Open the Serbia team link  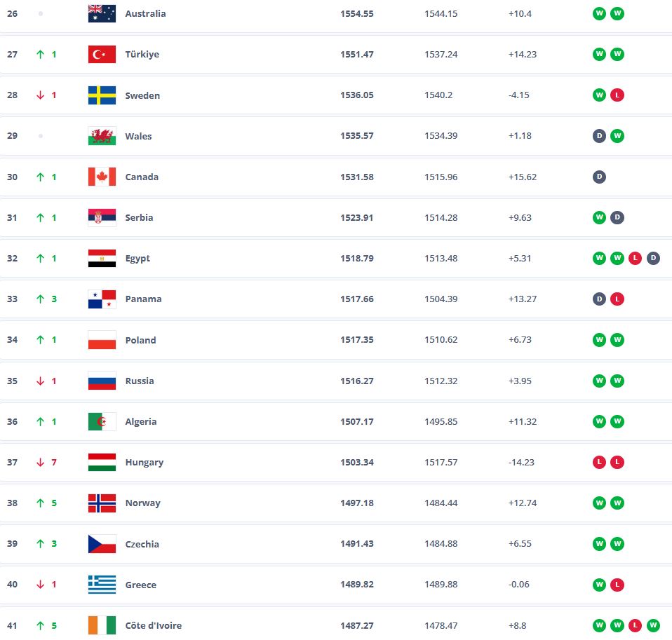[x=139, y=217]
